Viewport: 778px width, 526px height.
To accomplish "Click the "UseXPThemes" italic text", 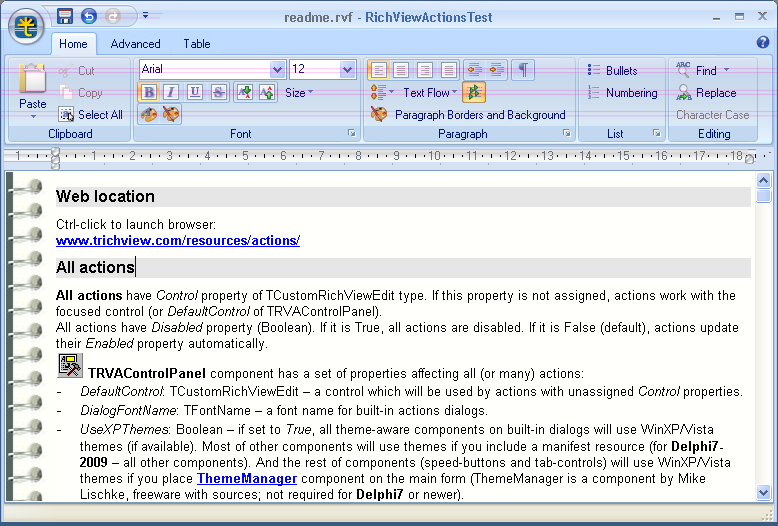I will coord(125,430).
